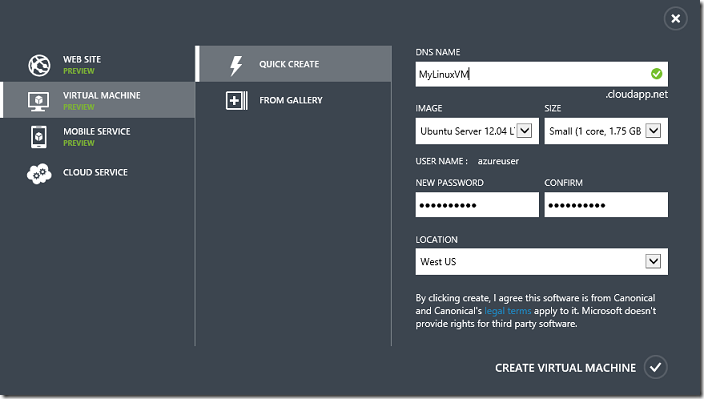The image size is (704, 399).
Task: Focus the New Password field
Action: pyautogui.click(x=477, y=205)
